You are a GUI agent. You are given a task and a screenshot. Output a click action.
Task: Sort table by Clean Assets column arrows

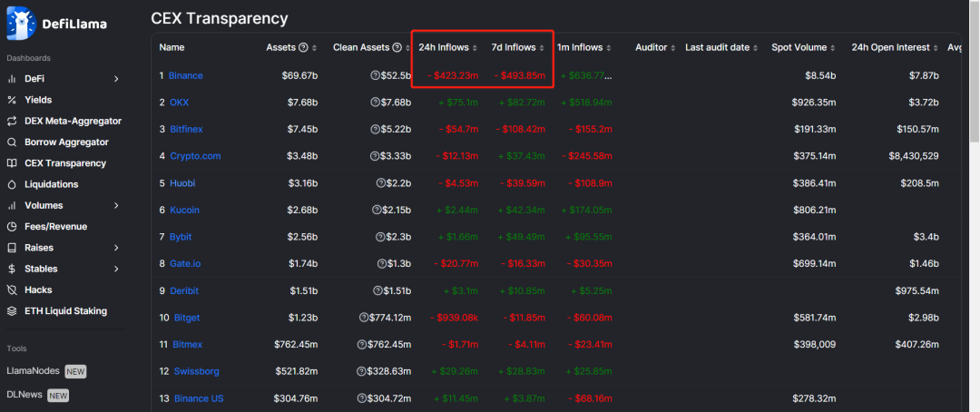click(x=407, y=48)
